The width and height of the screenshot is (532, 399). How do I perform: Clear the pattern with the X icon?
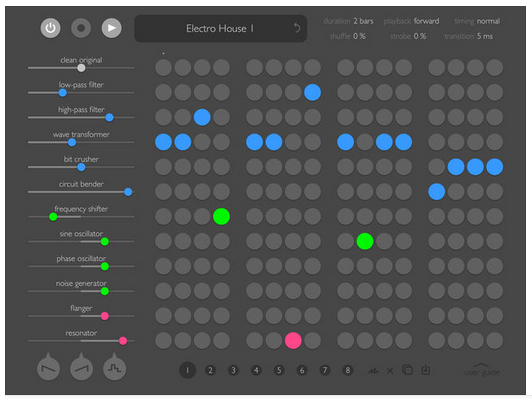click(390, 371)
